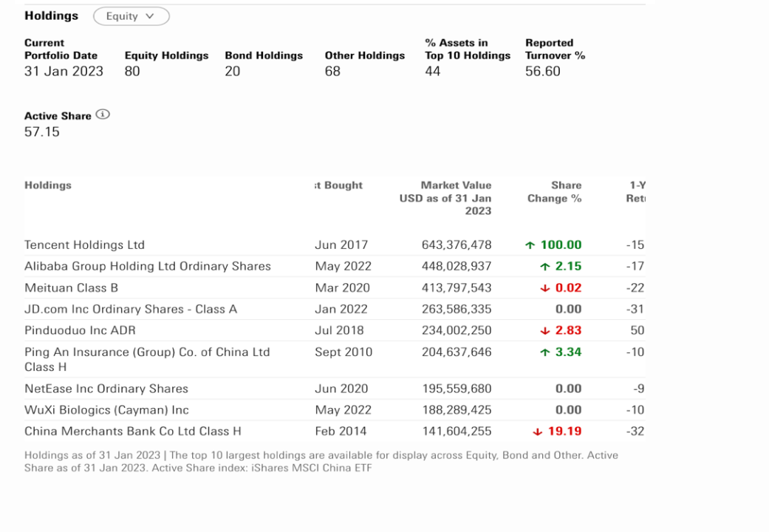The width and height of the screenshot is (769, 532).
Task: Click the Active Share info icon
Action: pos(103,115)
